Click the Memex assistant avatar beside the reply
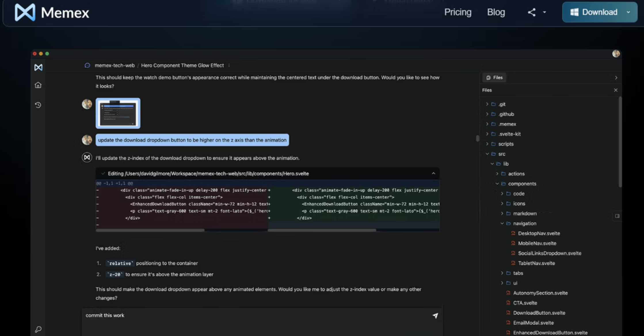644x336 pixels. click(87, 157)
